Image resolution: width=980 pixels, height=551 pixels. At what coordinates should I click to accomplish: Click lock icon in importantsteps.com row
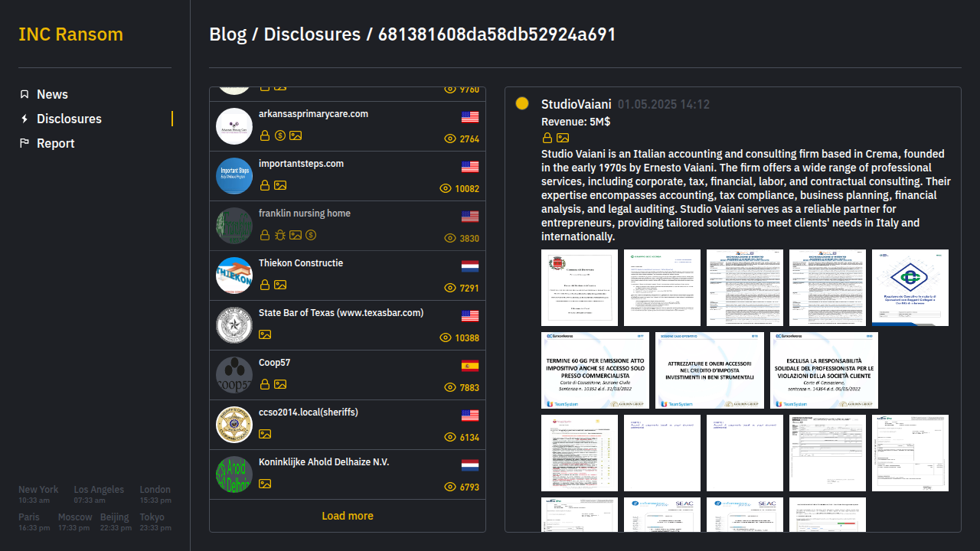pos(265,185)
